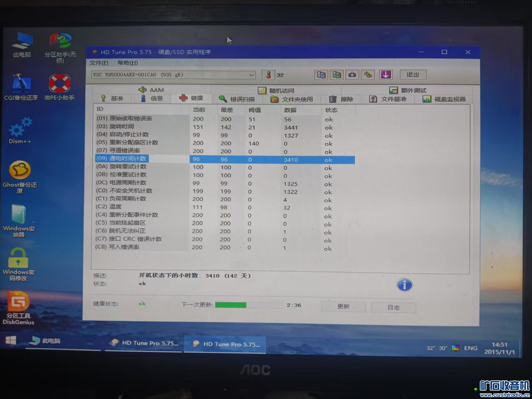
Task: Select the (07) 寻道错误率 row
Action: tap(225, 151)
